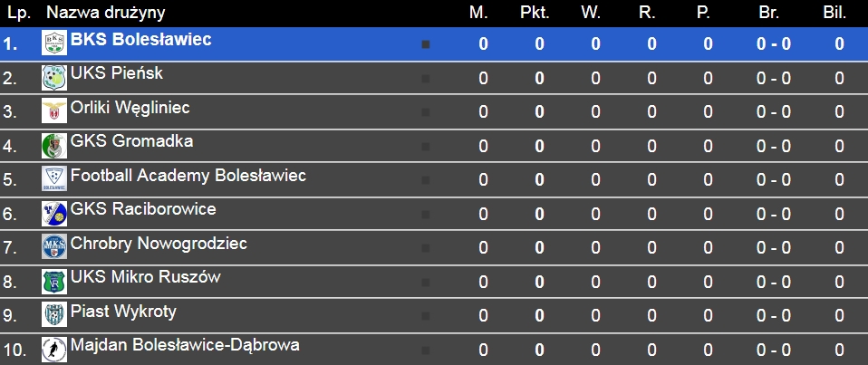This screenshot has height=365, width=868.
Task: Click the UKS Pieńsk club logo
Action: tap(54, 77)
